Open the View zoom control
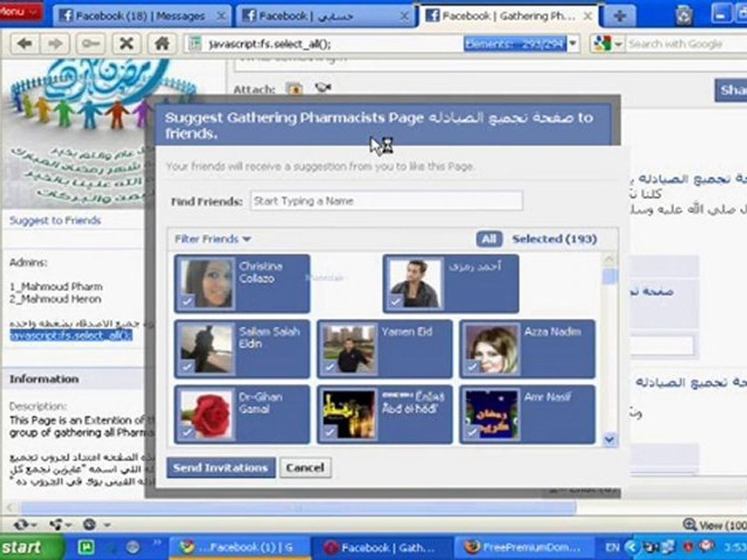This screenshot has width=747, height=560. (714, 525)
